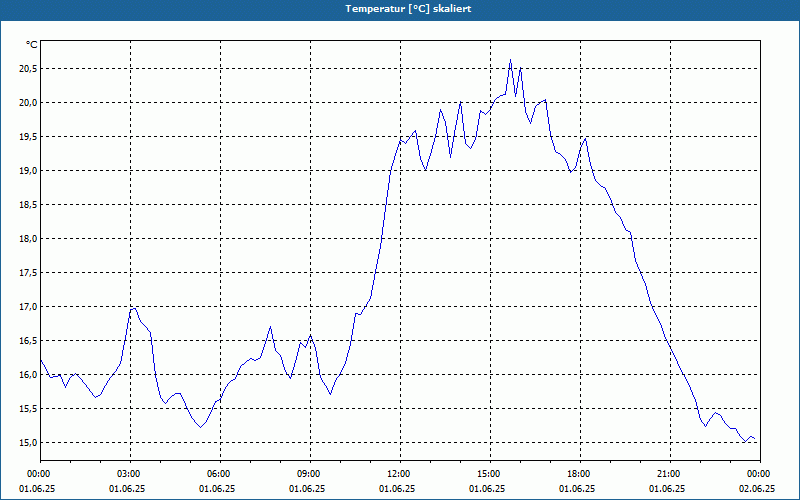Select the 18,0 y-axis value
Image resolution: width=800 pixels, height=500 pixels.
(x=28, y=239)
